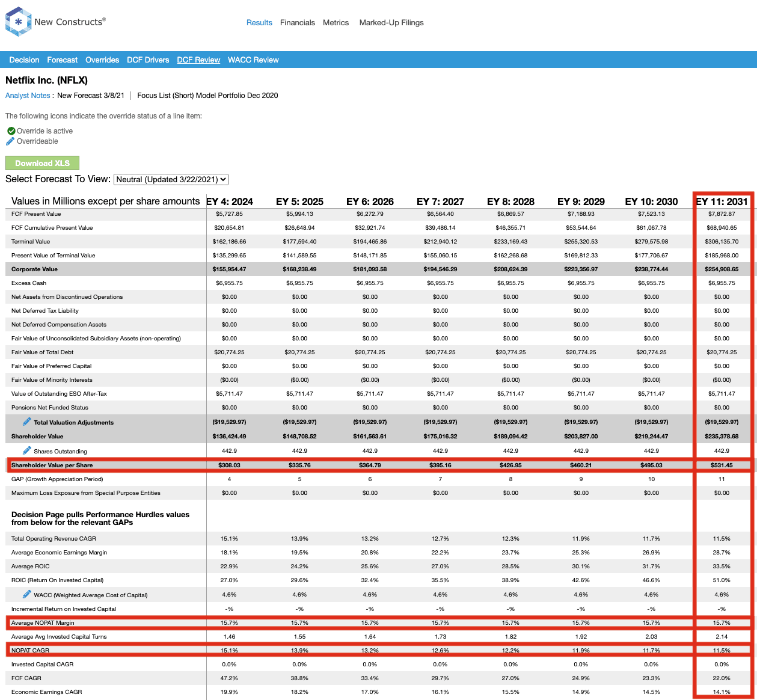The height and width of the screenshot is (700, 757).
Task: Click the pencil icon beside Total Valuation Adjustments
Action: (x=27, y=422)
